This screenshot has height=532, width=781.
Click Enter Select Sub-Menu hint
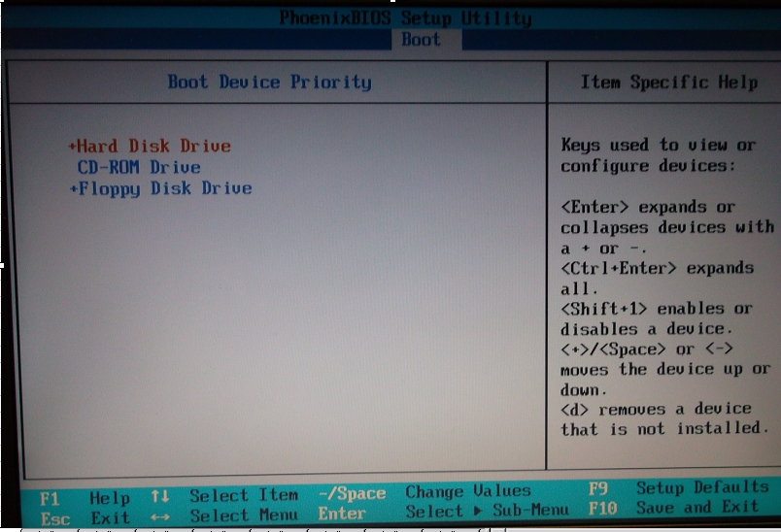(x=443, y=512)
